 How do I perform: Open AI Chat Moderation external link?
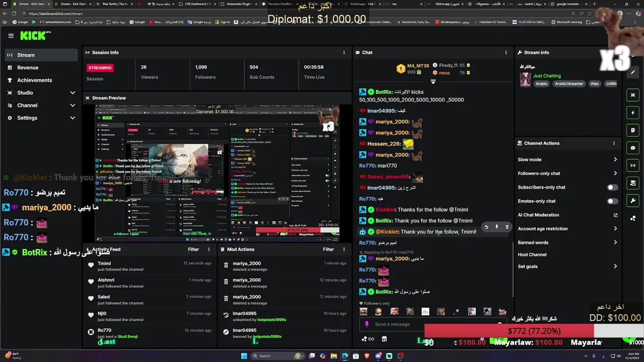pos(615,215)
